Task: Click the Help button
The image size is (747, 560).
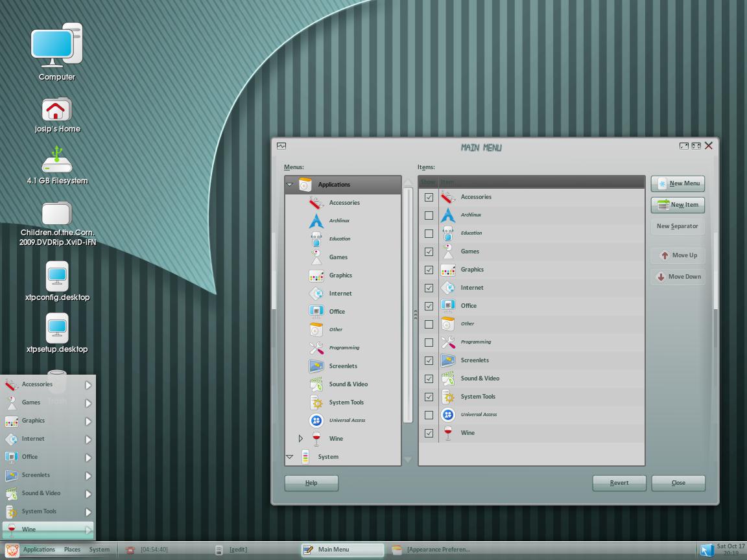Action: (311, 483)
